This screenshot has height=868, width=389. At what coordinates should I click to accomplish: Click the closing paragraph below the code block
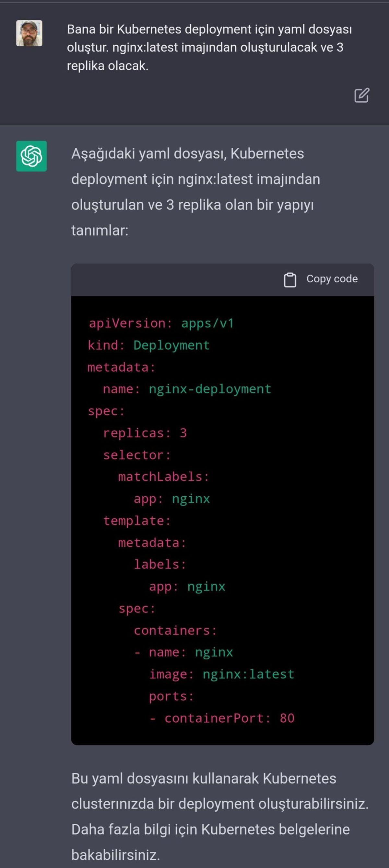click(219, 816)
